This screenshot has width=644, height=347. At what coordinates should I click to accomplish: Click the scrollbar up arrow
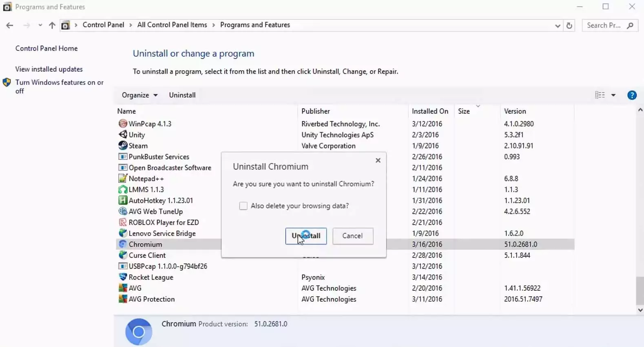pyautogui.click(x=640, y=110)
